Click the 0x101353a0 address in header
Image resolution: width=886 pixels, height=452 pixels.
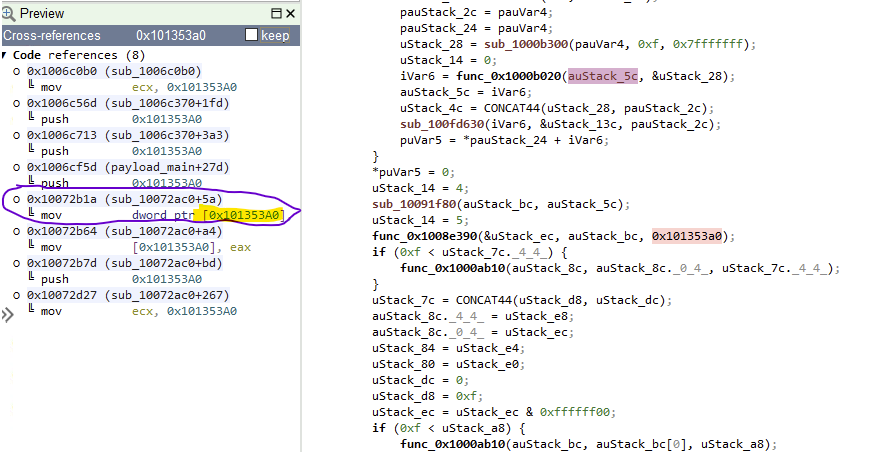pos(171,36)
